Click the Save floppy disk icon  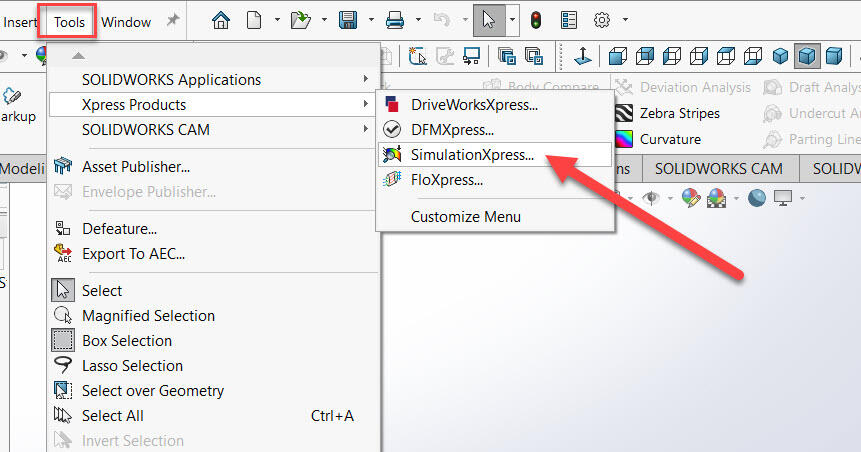(349, 20)
